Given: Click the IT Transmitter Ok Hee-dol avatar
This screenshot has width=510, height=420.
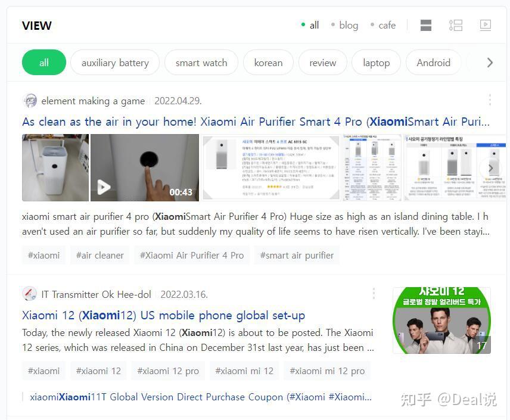Looking at the screenshot, I should [30, 294].
